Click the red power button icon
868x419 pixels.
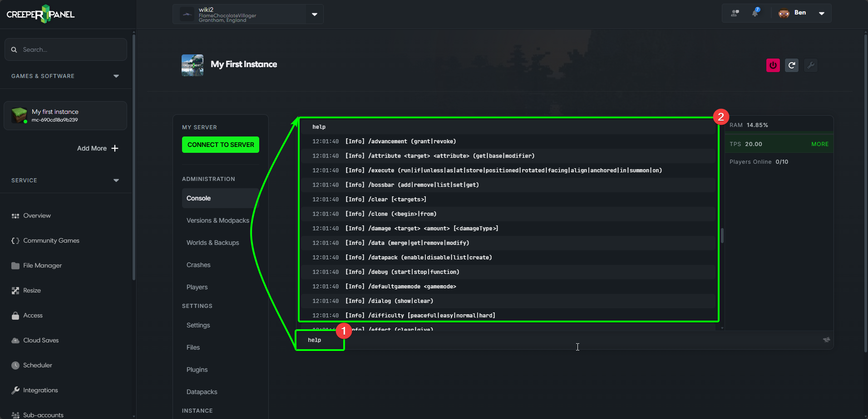pos(773,65)
